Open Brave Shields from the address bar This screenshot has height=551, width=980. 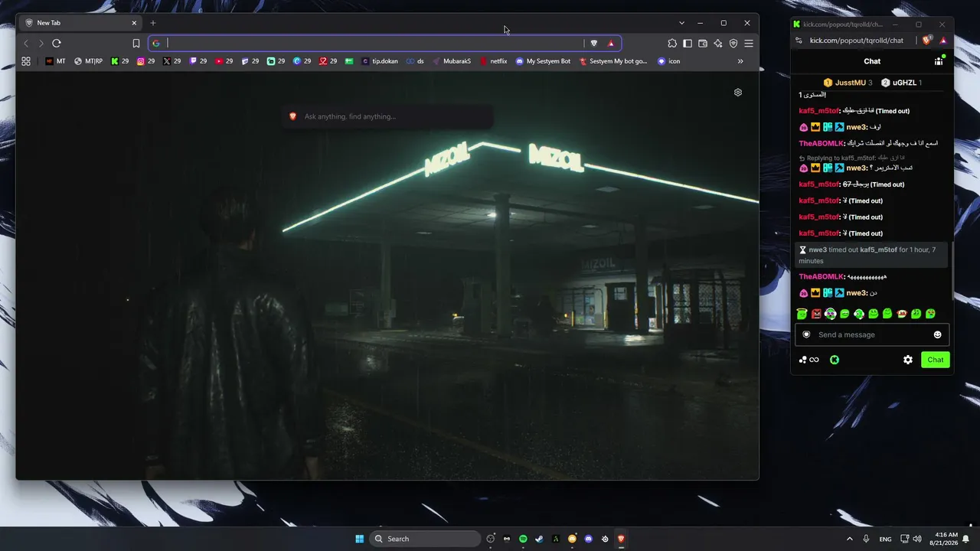tap(593, 44)
